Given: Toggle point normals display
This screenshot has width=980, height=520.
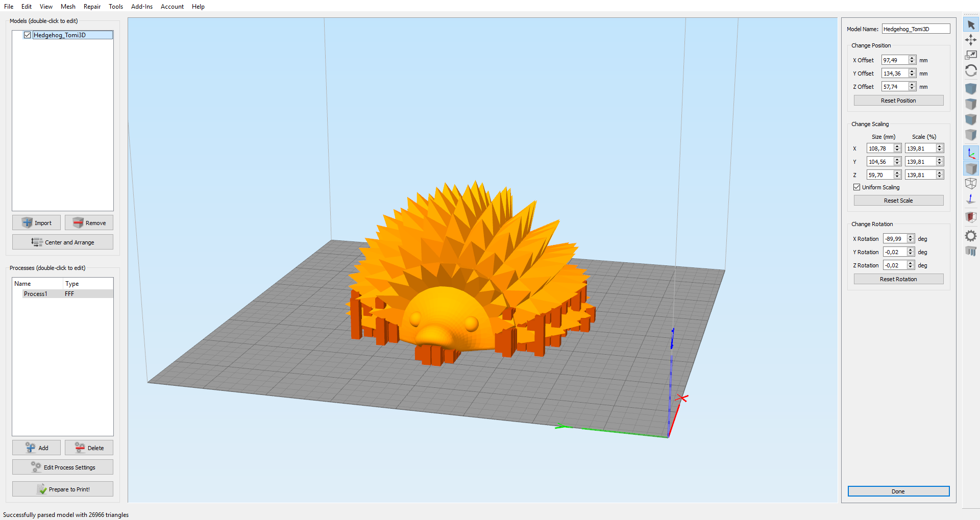Looking at the screenshot, I should coord(971,199).
